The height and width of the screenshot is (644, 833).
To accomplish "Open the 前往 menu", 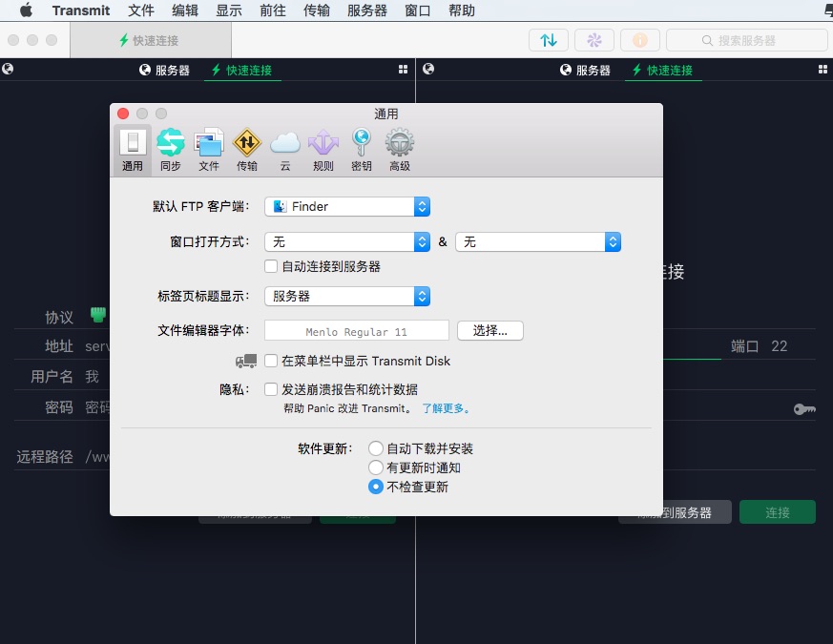I will (273, 10).
